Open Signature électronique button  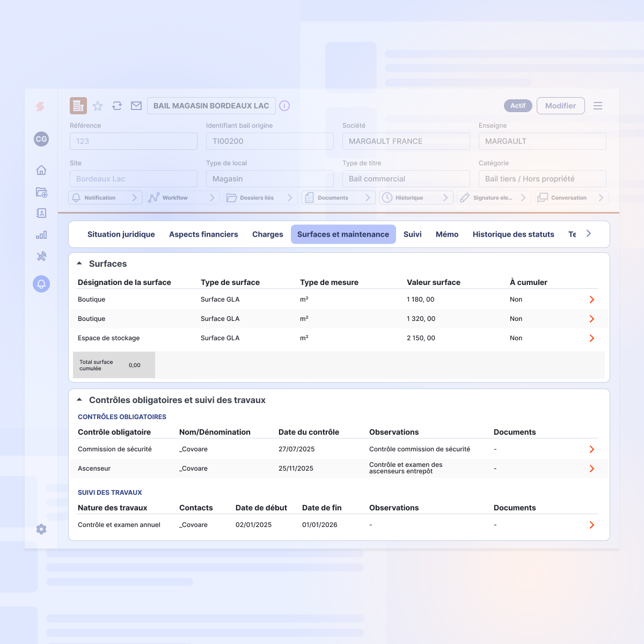tap(494, 197)
